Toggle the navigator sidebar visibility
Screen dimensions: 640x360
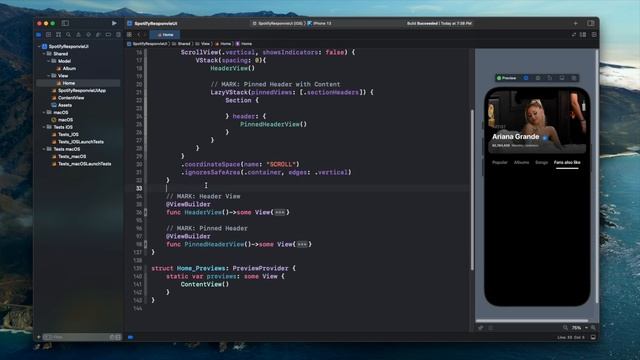coord(65,23)
